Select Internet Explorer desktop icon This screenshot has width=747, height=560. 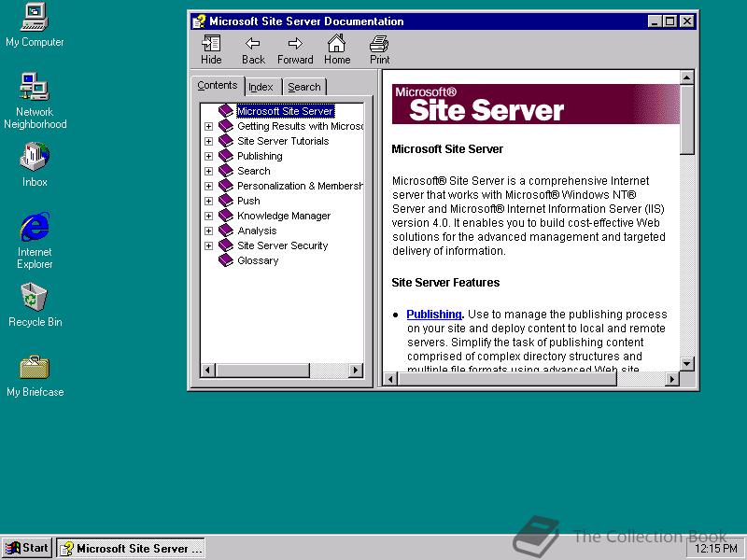point(35,241)
